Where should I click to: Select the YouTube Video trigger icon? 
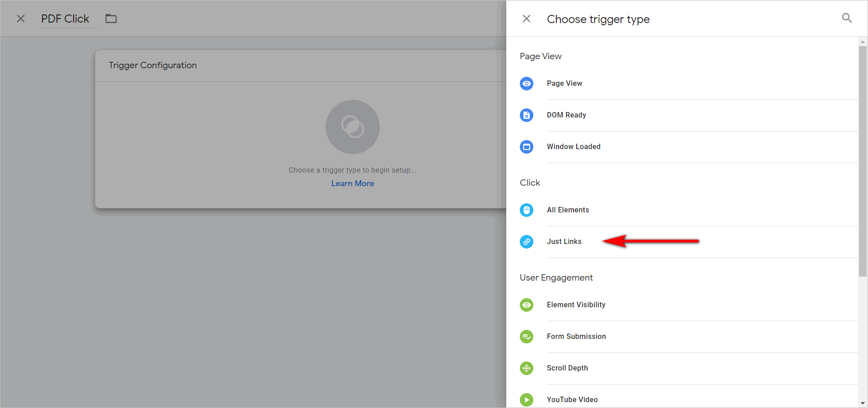point(527,399)
